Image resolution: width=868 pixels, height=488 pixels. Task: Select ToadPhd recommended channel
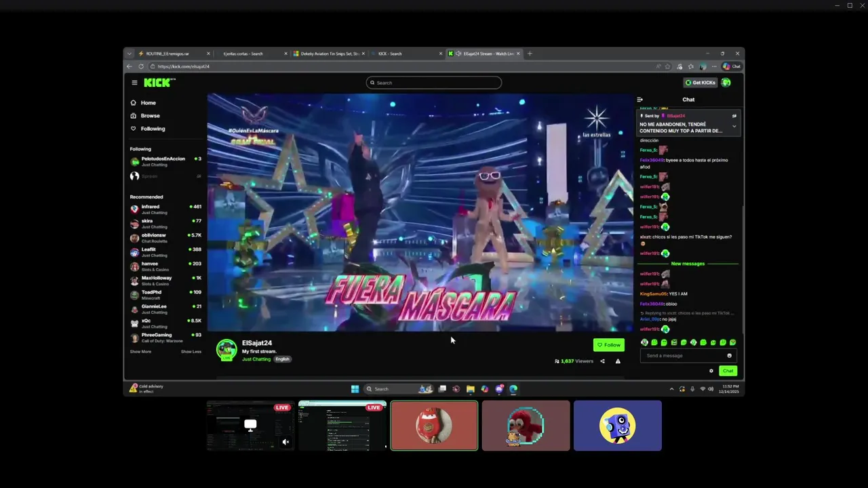tap(165, 295)
